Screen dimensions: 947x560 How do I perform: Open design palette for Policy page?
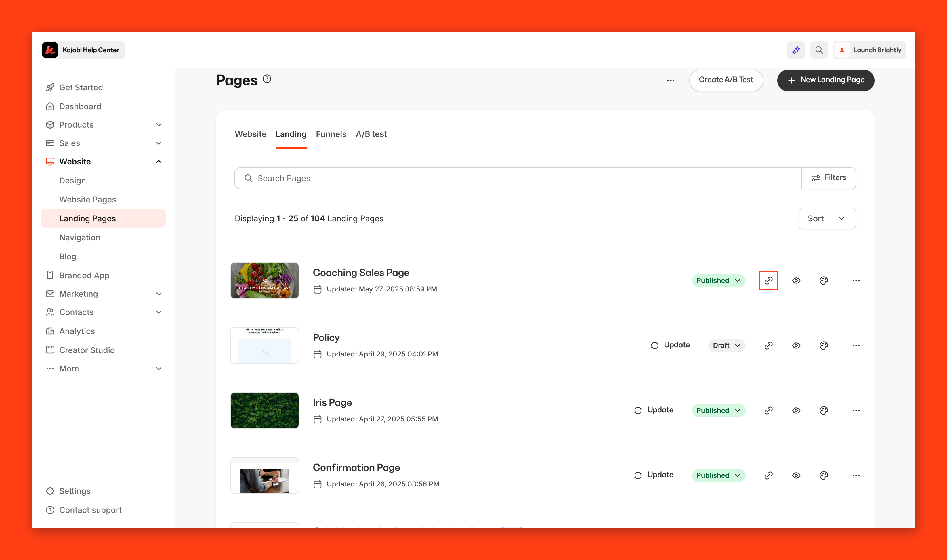click(824, 345)
